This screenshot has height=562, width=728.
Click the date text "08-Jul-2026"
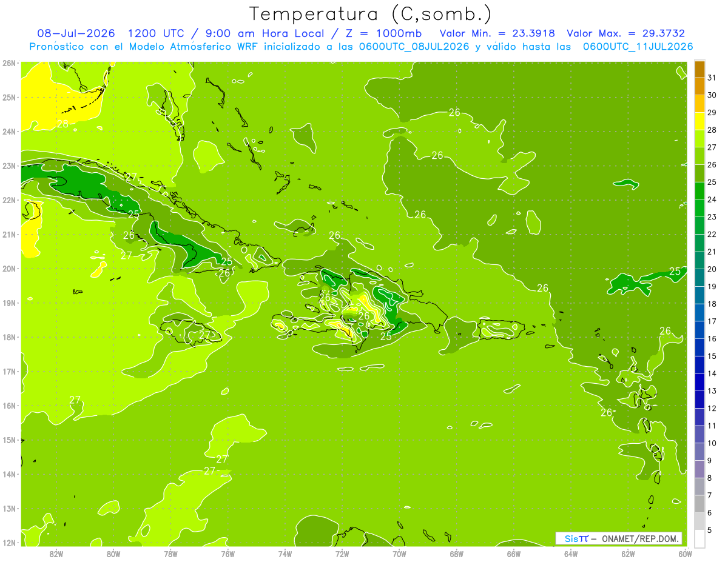tap(77, 33)
